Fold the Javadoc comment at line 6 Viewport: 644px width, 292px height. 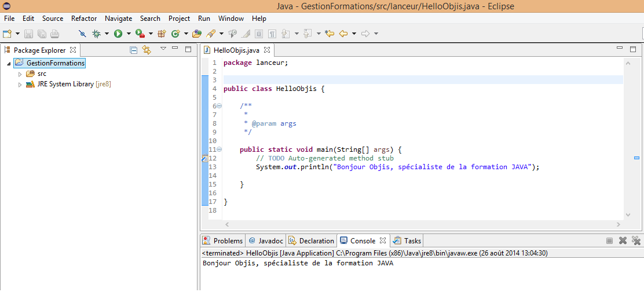pos(219,106)
